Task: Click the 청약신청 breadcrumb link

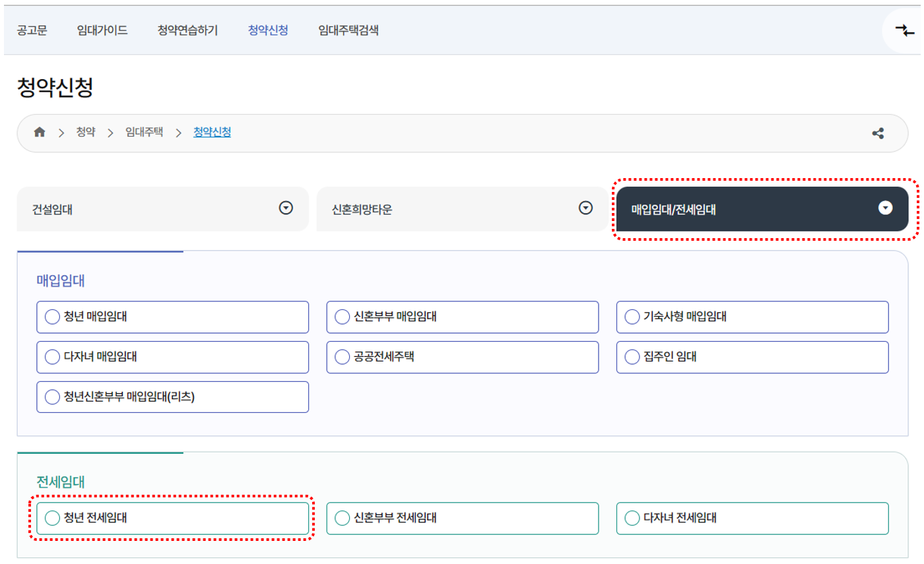Action: tap(211, 132)
